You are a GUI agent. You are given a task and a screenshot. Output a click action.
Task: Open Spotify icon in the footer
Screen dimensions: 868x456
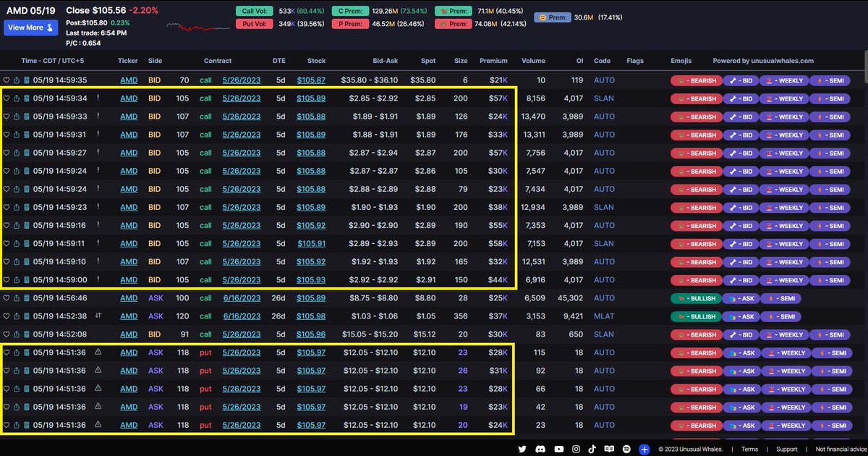[626, 449]
